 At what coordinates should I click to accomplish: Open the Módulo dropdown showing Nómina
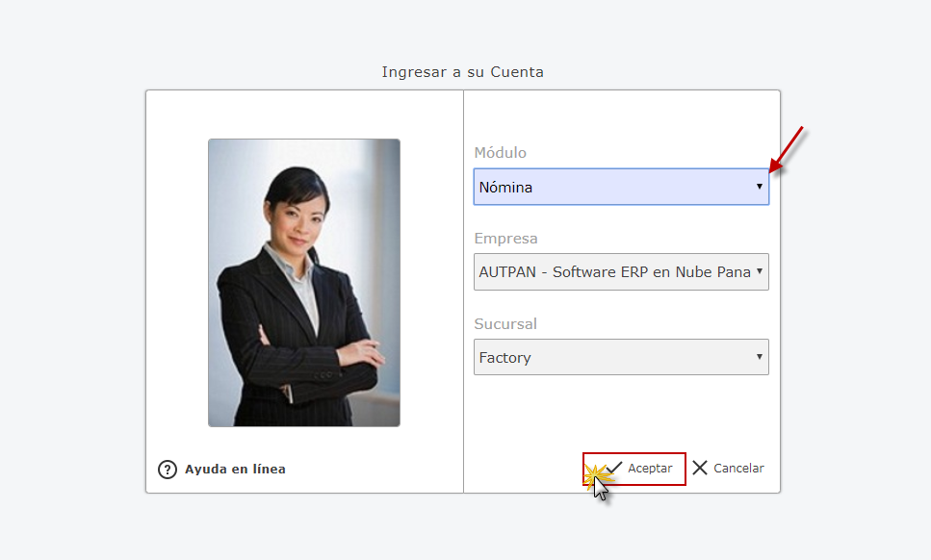[x=620, y=187]
